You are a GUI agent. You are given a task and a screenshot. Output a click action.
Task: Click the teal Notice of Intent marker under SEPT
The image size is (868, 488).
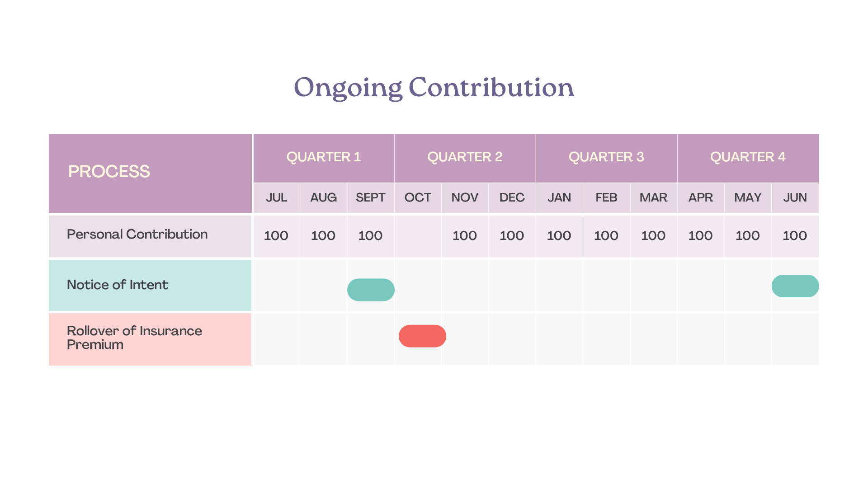click(371, 290)
